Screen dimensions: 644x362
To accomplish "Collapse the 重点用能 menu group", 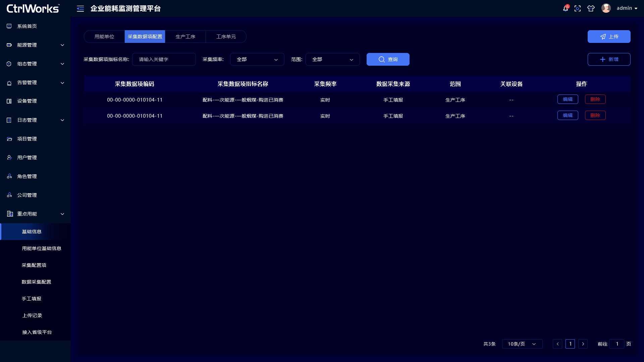I will pyautogui.click(x=35, y=214).
